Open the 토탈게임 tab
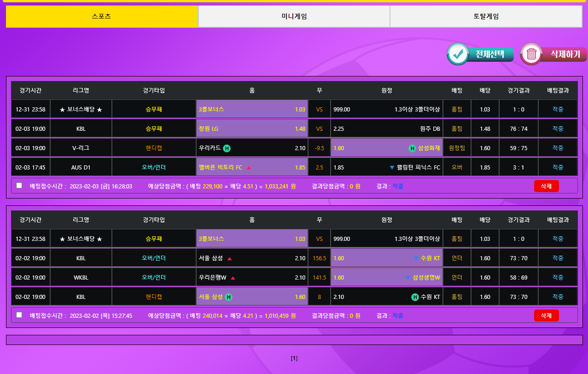The image size is (588, 374). click(486, 16)
